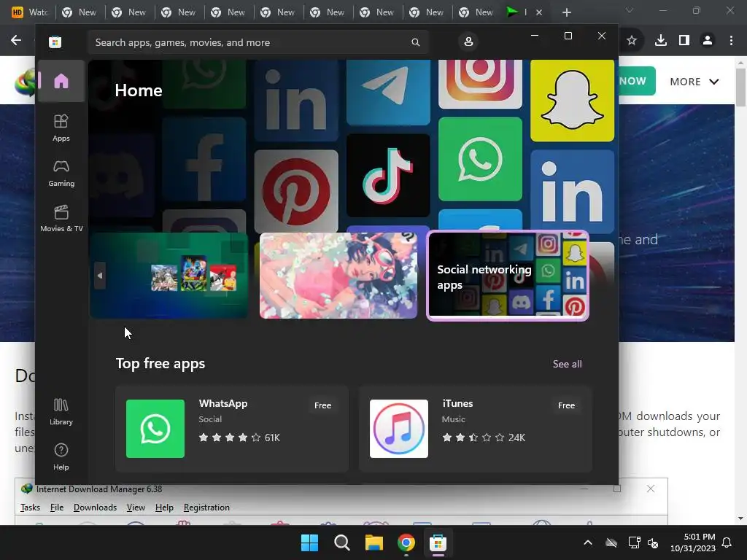Open Tasks menu in Internet Download Manager

(x=30, y=507)
